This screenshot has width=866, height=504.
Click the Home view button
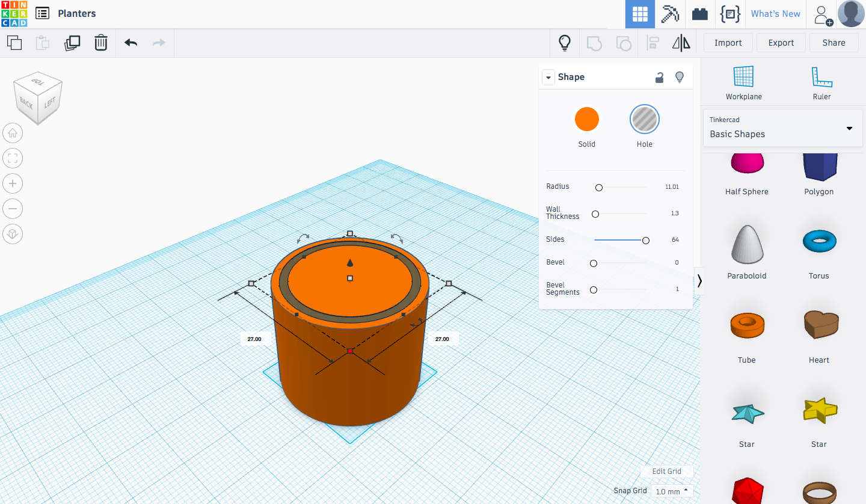click(13, 133)
